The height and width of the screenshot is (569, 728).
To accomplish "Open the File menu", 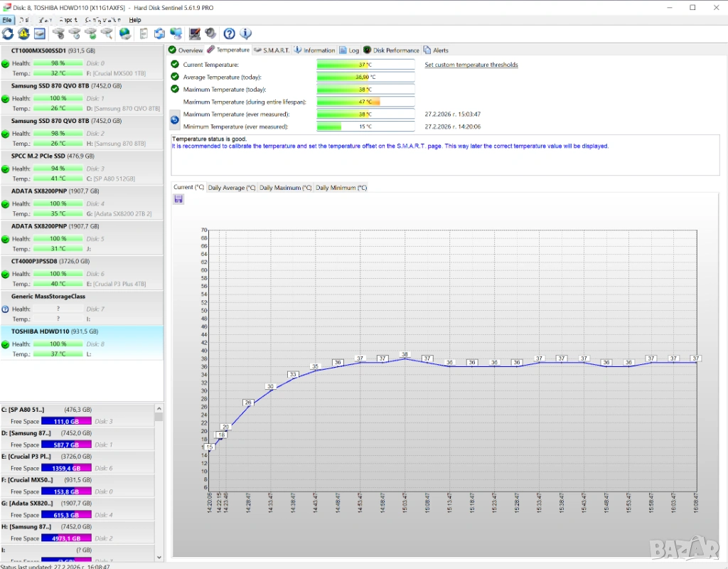I will click(x=7, y=20).
